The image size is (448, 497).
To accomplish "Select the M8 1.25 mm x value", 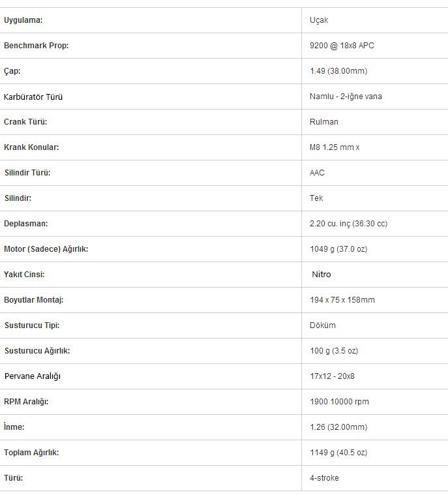I will coord(335,147).
